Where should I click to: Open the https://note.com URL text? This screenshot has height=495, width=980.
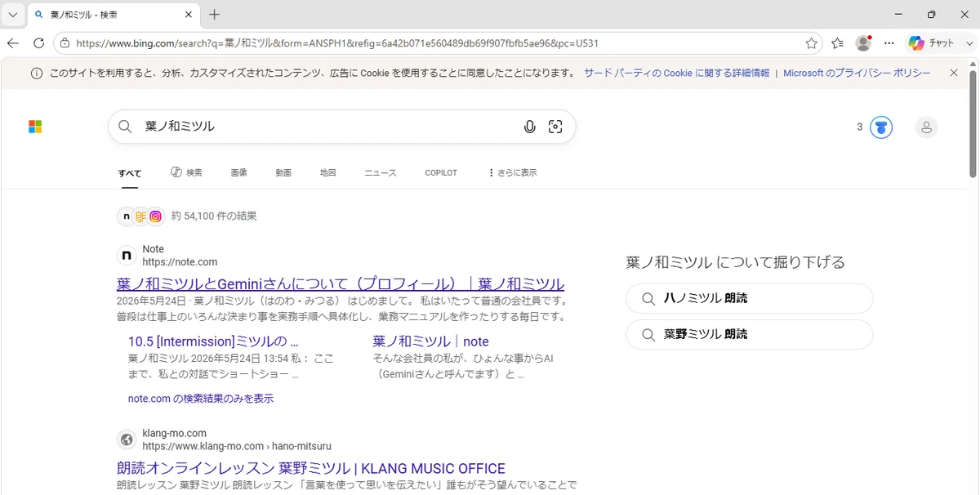pos(180,262)
